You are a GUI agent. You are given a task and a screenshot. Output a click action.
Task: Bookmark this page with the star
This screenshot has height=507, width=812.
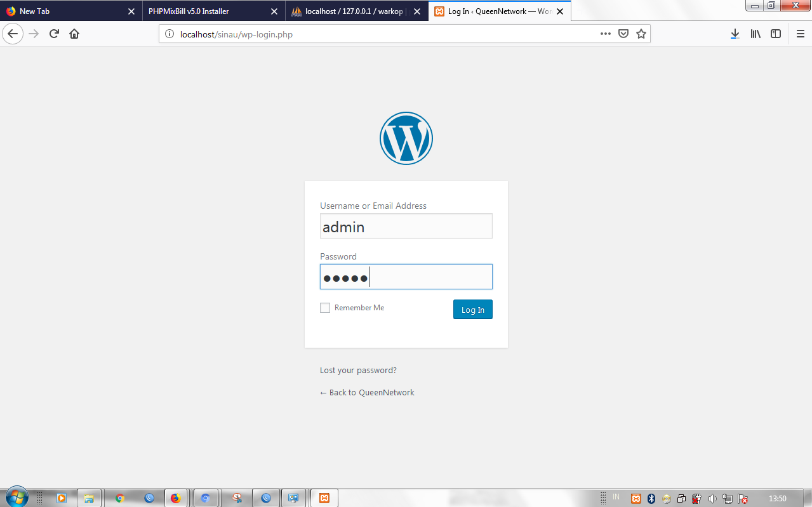(641, 34)
